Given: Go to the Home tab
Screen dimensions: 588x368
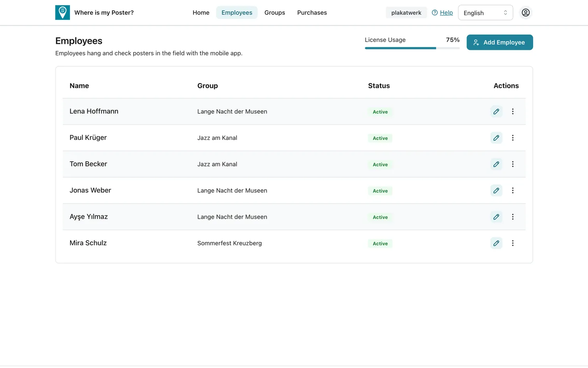Looking at the screenshot, I should pos(201,13).
